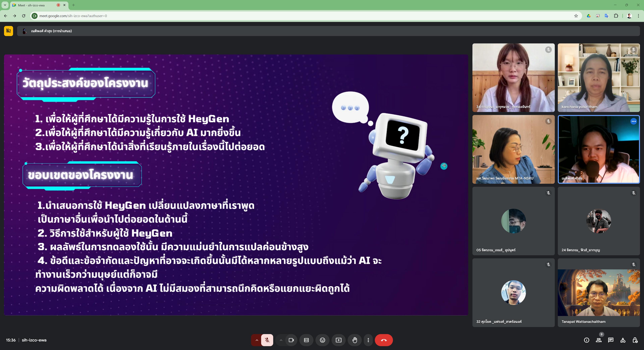Click muted mic icon on kanchana tile
Image resolution: width=644 pixels, height=350 pixels.
click(x=633, y=50)
